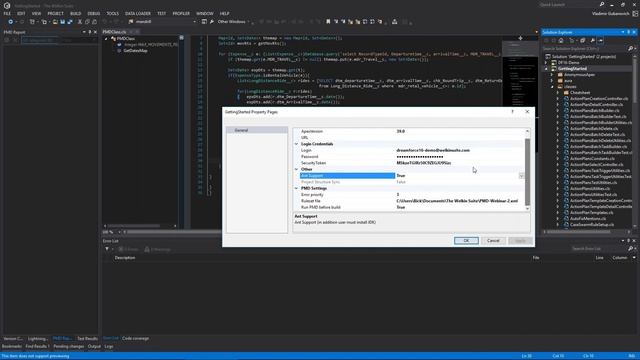Open the TOOLS menu
Image resolution: width=640 pixels, height=360 pixels.
coord(113,13)
